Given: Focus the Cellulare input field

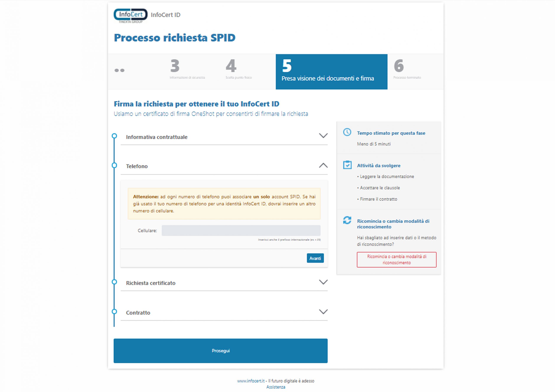Looking at the screenshot, I should tap(241, 230).
